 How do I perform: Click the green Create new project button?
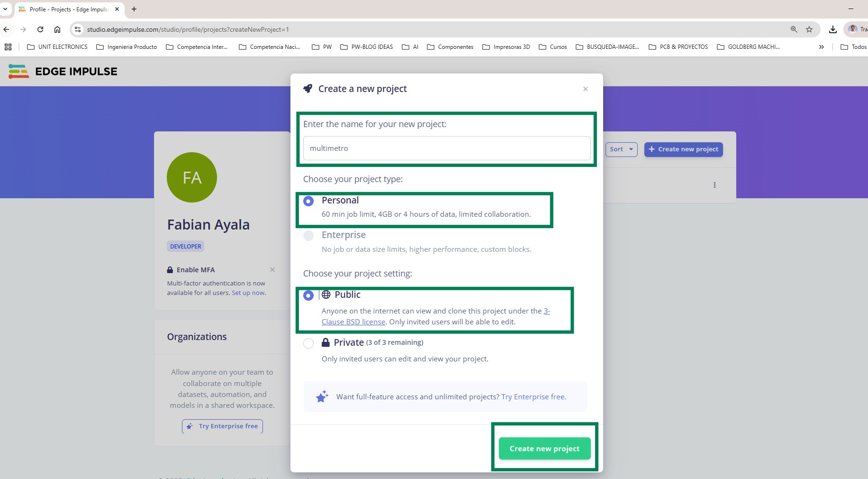pos(544,449)
